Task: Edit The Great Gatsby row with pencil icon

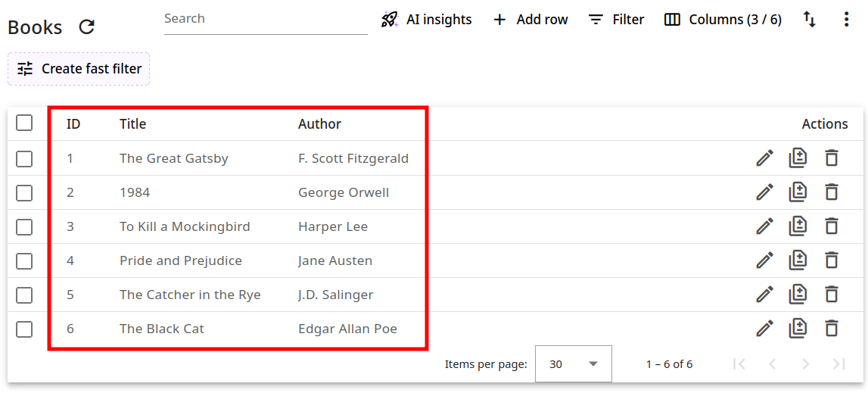Action: click(764, 158)
